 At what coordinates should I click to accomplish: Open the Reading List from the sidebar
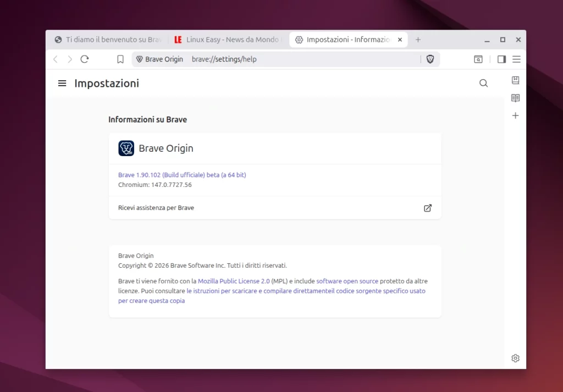[x=515, y=98]
